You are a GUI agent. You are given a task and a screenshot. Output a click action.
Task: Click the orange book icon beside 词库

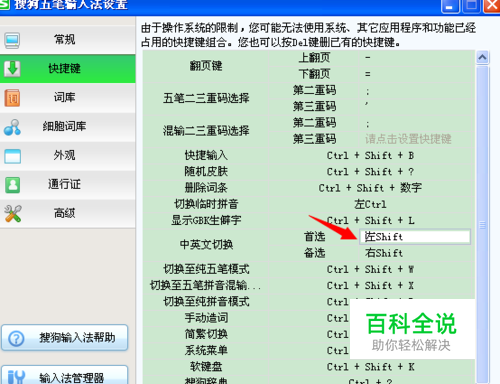pyautogui.click(x=12, y=98)
